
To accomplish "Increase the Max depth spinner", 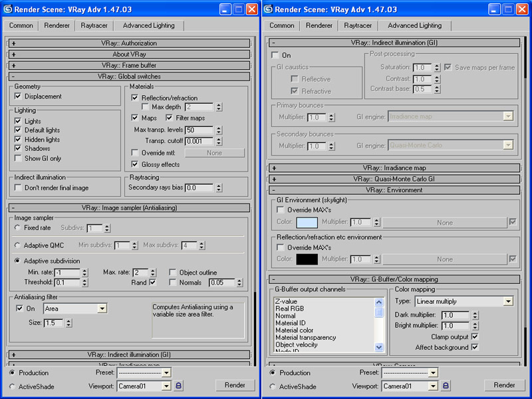I will point(219,105).
